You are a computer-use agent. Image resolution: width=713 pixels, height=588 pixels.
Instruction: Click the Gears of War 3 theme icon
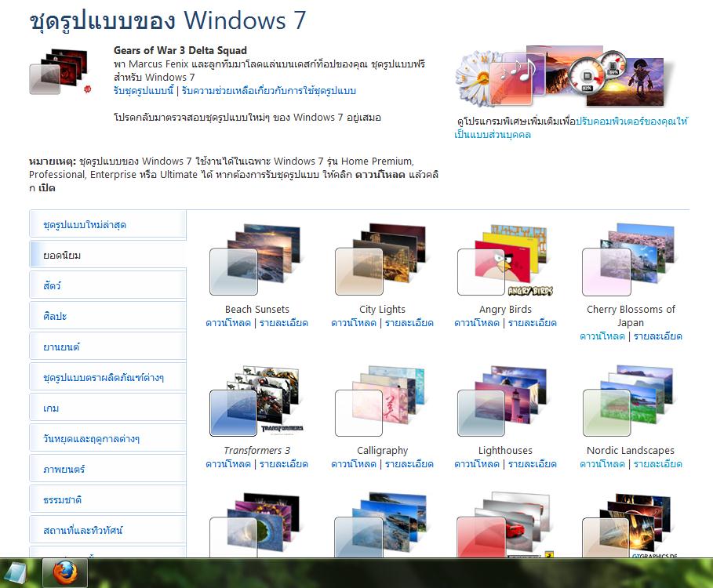pyautogui.click(x=60, y=71)
